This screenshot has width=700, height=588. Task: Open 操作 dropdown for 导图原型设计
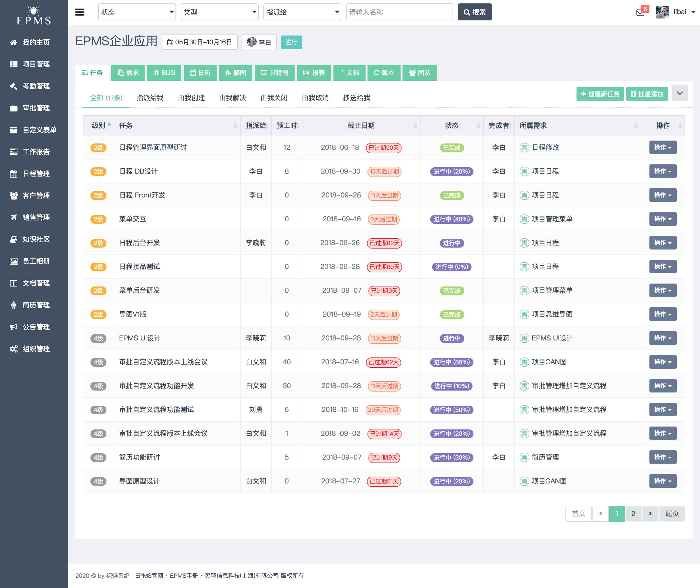[663, 481]
